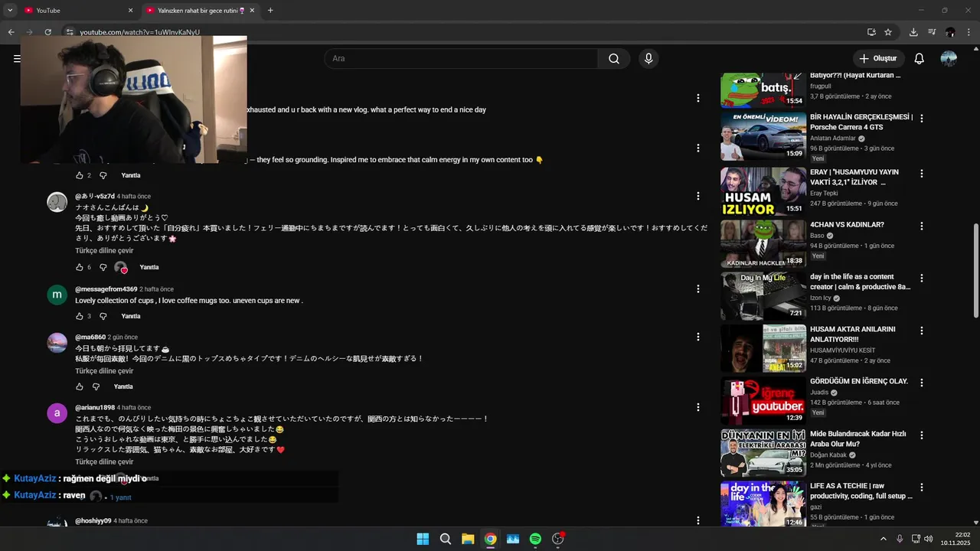Viewport: 980px width, 551px height.
Task: Open Chrome downloads icon
Action: (913, 32)
